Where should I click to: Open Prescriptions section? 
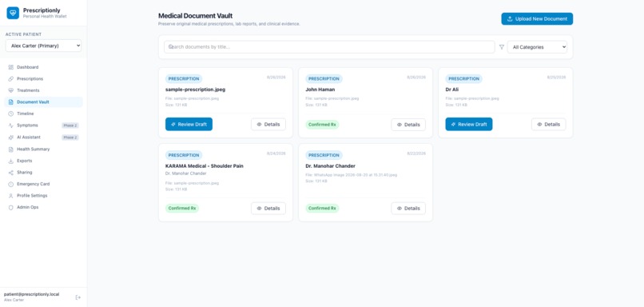click(43, 78)
